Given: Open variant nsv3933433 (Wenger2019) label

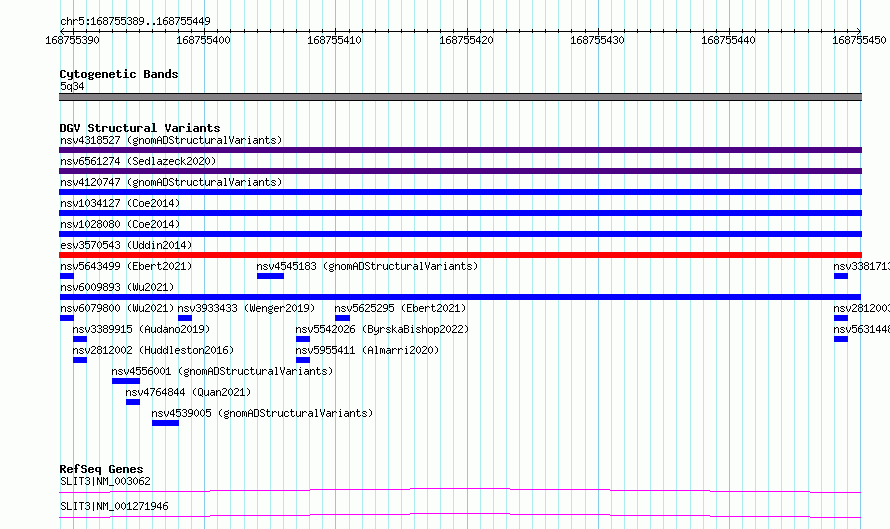Looking at the screenshot, I should (x=246, y=308).
